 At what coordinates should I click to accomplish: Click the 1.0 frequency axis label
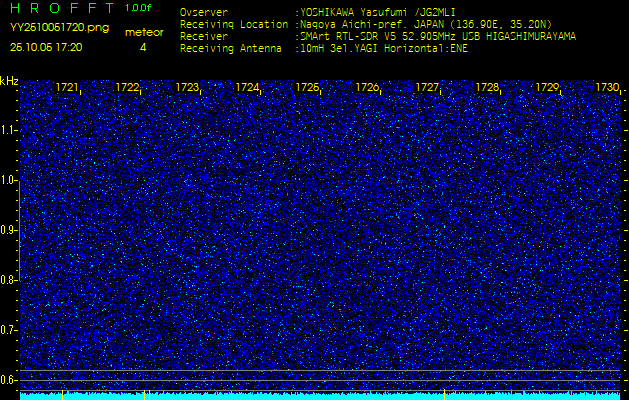[7, 180]
